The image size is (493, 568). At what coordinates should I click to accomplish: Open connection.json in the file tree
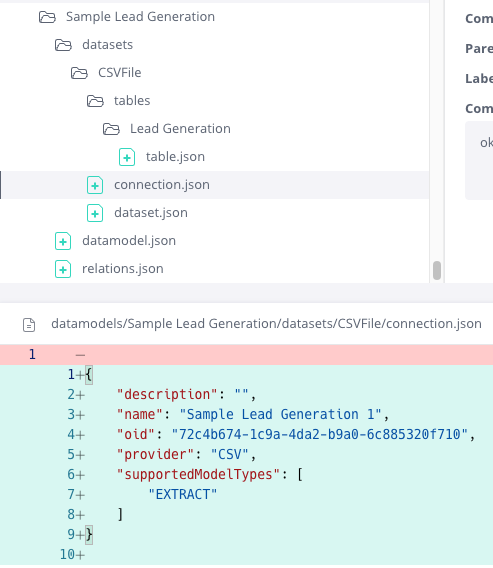[162, 184]
